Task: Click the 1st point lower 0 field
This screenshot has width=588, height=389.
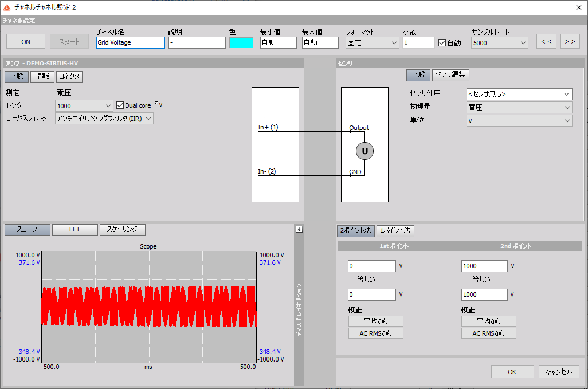Action: [371, 294]
